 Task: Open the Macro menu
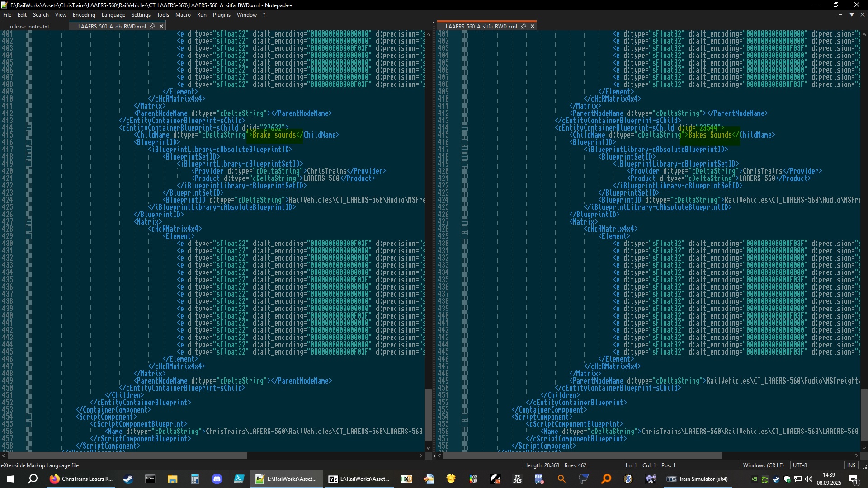tap(183, 15)
